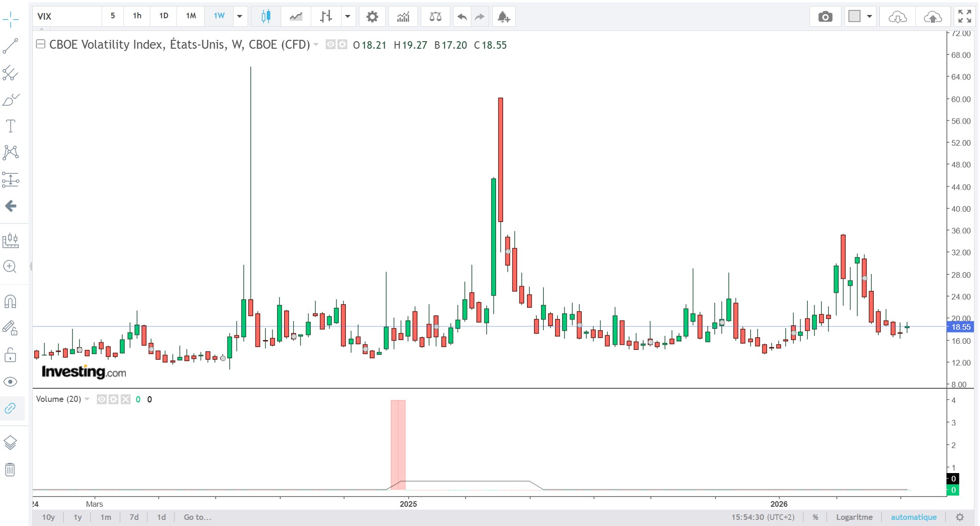Remove all drawings with trash icon
The image size is (980, 526).
[10, 469]
